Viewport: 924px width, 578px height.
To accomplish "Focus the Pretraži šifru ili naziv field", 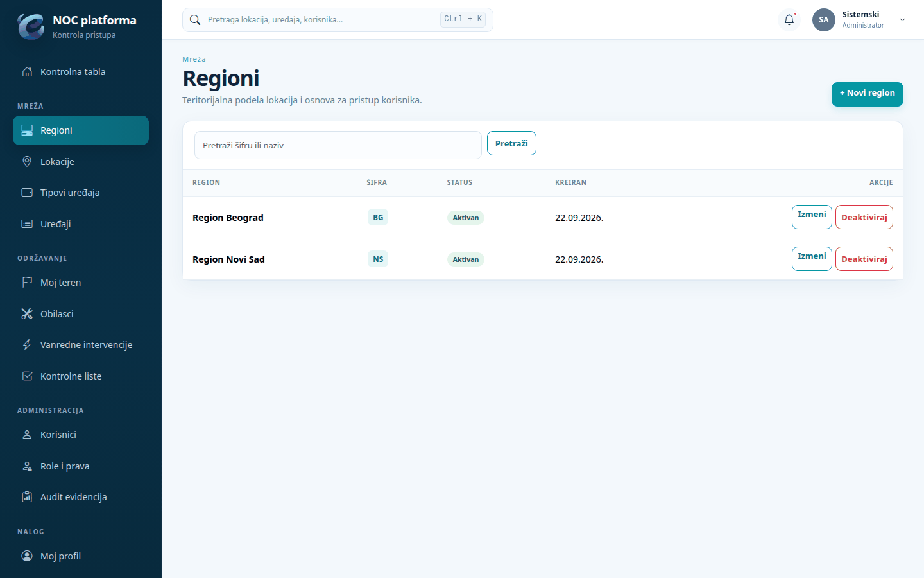I will (338, 145).
